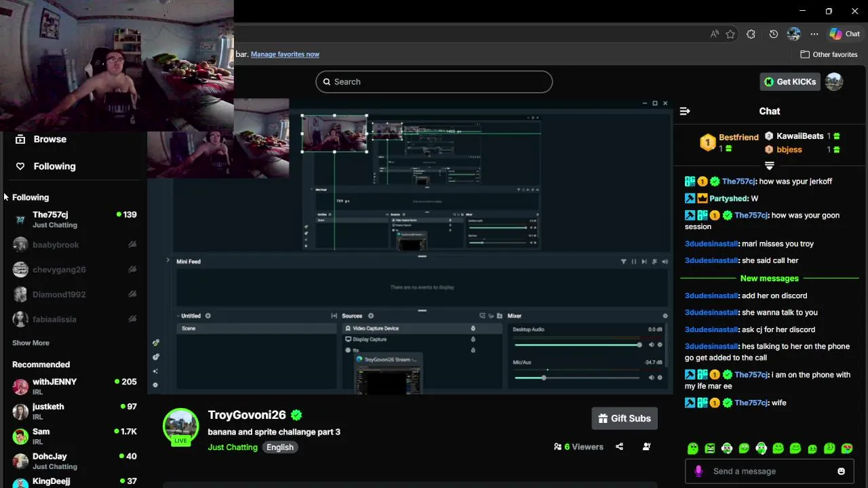868x488 pixels.
Task: Click Partyshed username in chat
Action: point(729,199)
